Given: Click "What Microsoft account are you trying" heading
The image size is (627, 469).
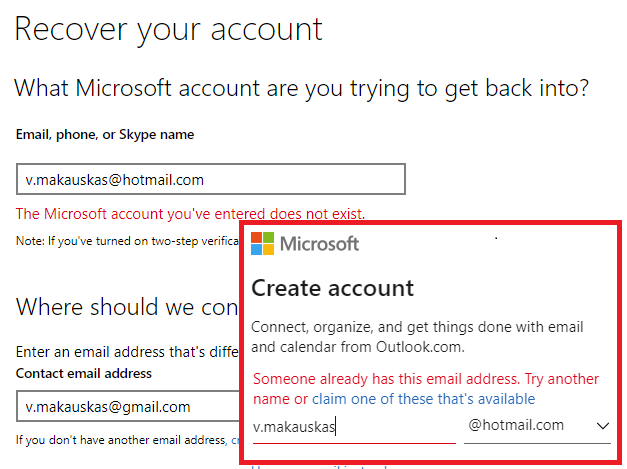Looking at the screenshot, I should point(301,88).
